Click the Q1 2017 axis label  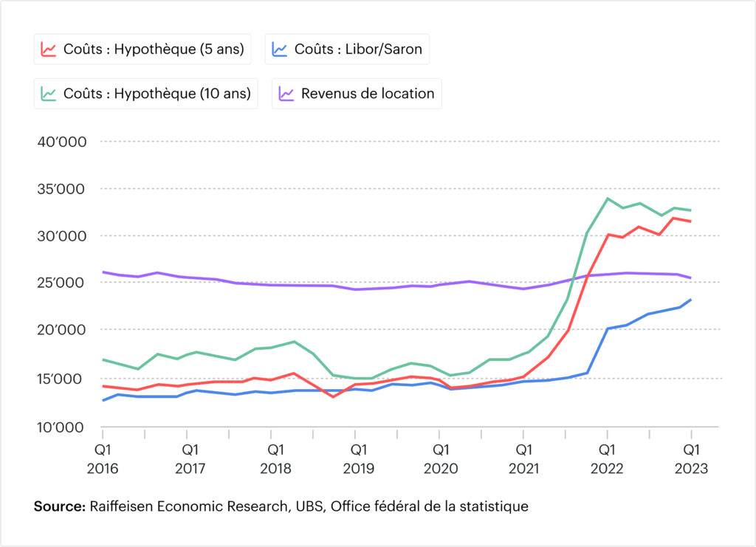click(190, 459)
